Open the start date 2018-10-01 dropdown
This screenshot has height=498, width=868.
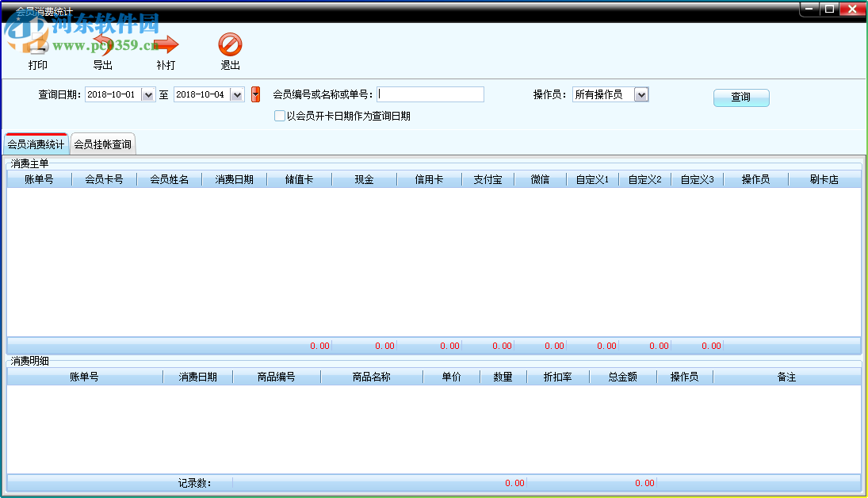click(149, 94)
